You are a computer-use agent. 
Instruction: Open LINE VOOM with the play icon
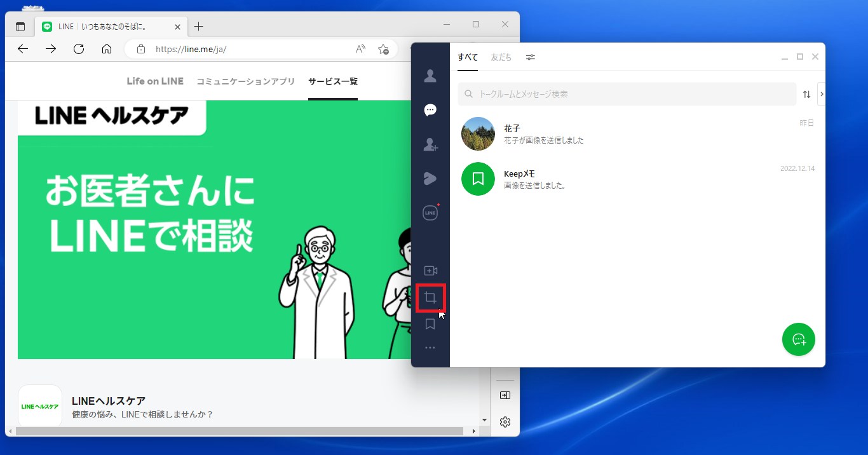pos(430,178)
